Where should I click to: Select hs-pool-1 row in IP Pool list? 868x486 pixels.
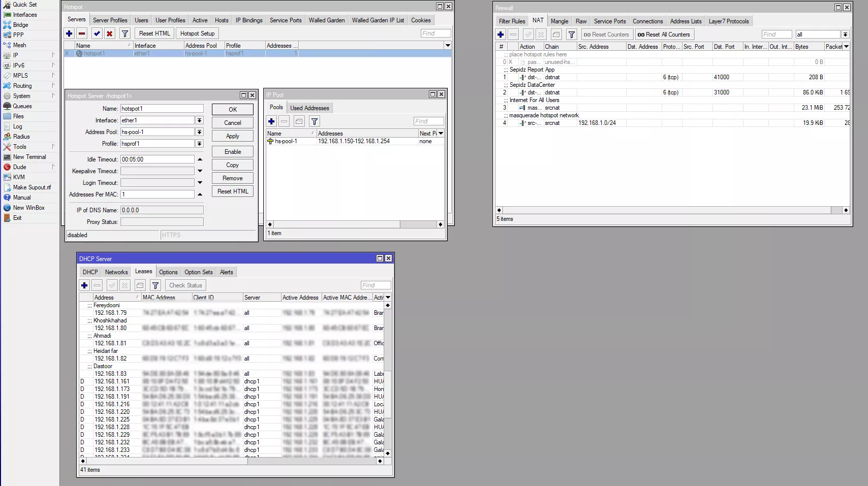click(355, 141)
